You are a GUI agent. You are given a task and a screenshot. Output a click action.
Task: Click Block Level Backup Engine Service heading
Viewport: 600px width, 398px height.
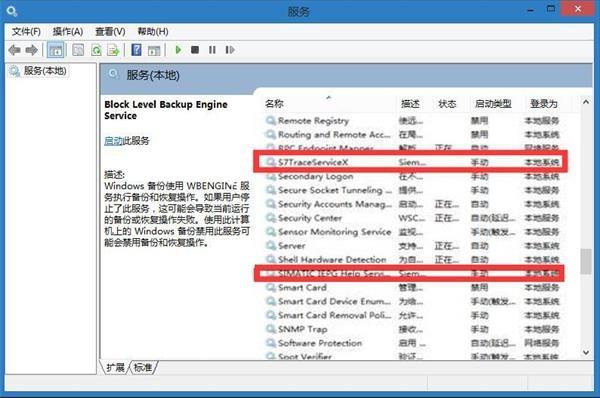tap(166, 110)
